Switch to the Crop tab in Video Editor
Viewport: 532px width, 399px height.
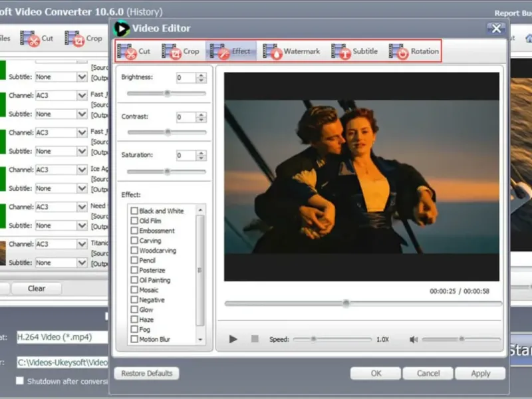[x=180, y=51]
